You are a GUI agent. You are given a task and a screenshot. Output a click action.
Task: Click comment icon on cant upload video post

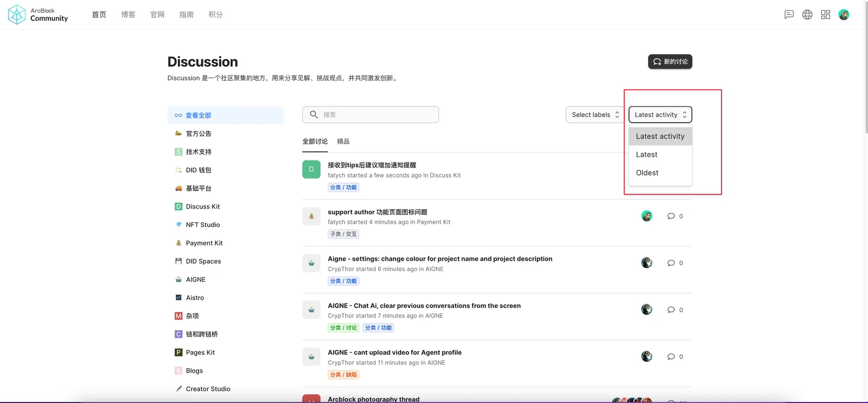pyautogui.click(x=671, y=357)
